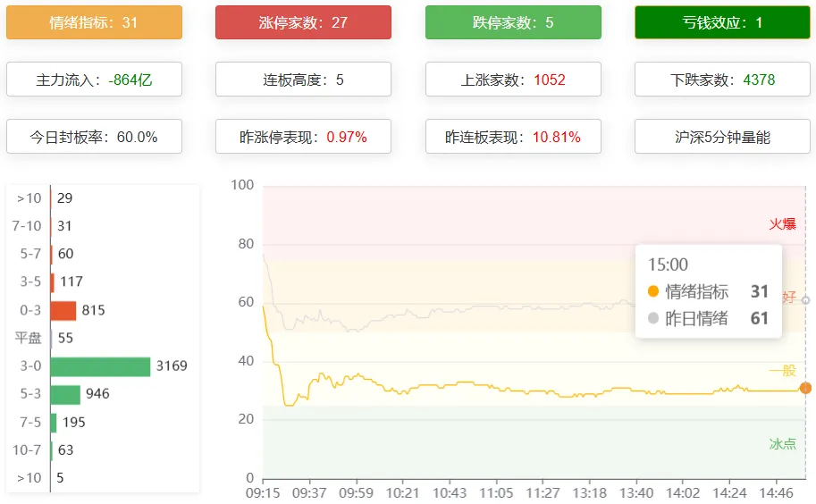
Task: Click the 7-10 row label
Action: [x=27, y=226]
